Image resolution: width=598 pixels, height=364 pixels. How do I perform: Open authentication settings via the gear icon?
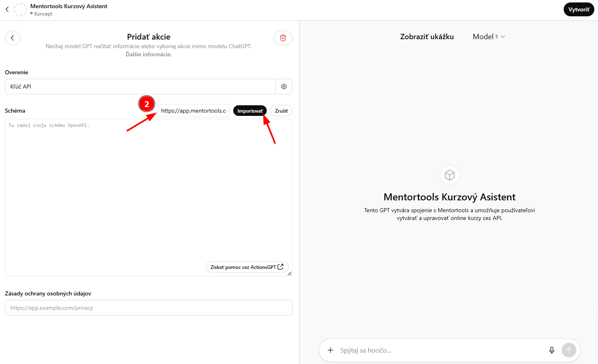[x=284, y=87]
